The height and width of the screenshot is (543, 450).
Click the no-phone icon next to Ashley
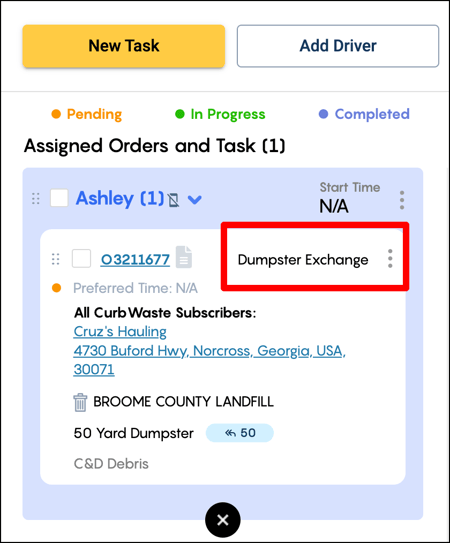pyautogui.click(x=173, y=200)
